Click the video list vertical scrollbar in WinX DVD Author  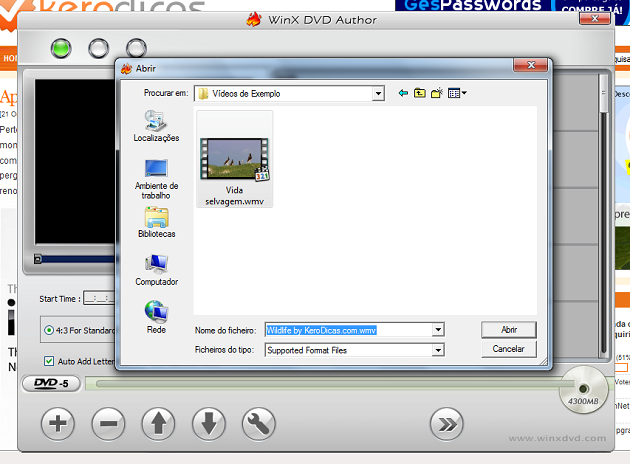point(603,215)
